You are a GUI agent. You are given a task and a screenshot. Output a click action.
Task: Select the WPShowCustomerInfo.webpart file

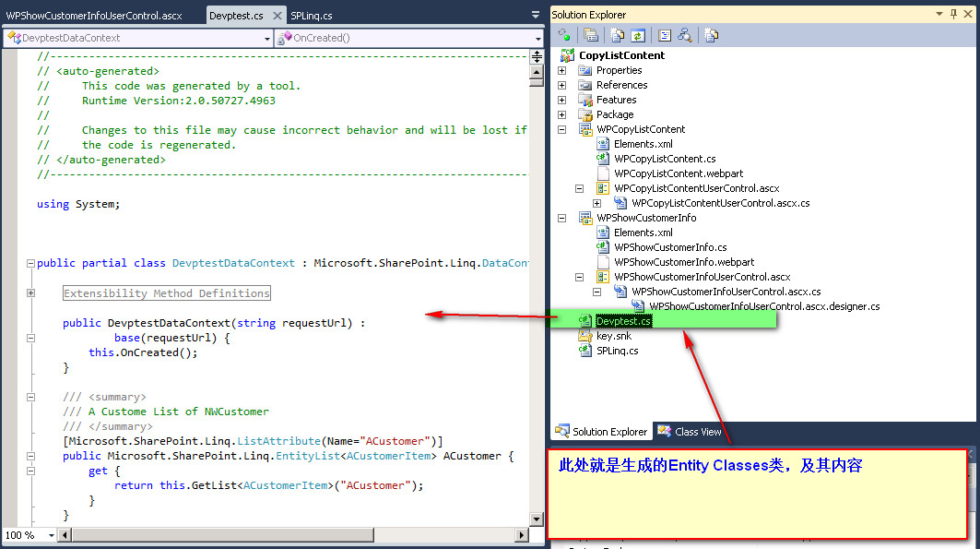coord(684,262)
